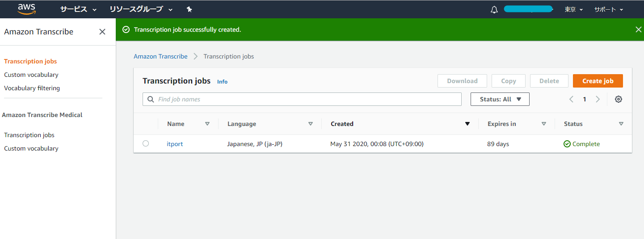Image resolution: width=644 pixels, height=239 pixels.
Task: Click page number 1 in pagination
Action: point(584,99)
